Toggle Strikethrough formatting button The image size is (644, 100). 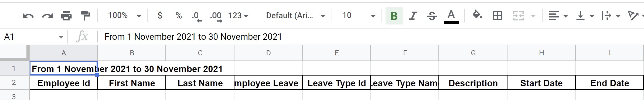click(432, 16)
